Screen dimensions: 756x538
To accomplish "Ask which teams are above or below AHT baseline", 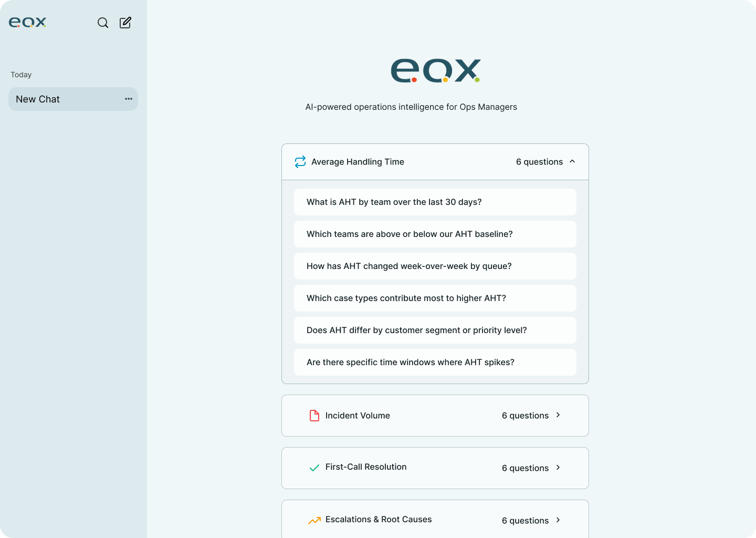I will (x=435, y=234).
